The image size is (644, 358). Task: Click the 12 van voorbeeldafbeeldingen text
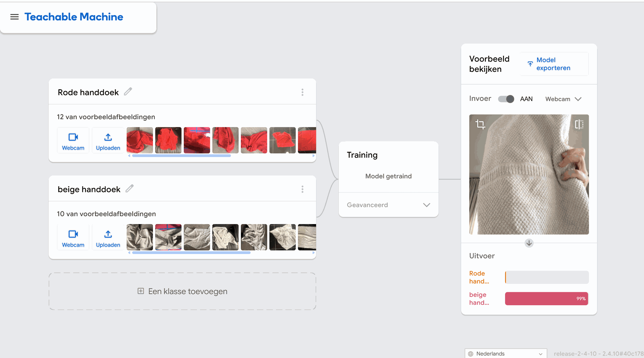(x=106, y=117)
